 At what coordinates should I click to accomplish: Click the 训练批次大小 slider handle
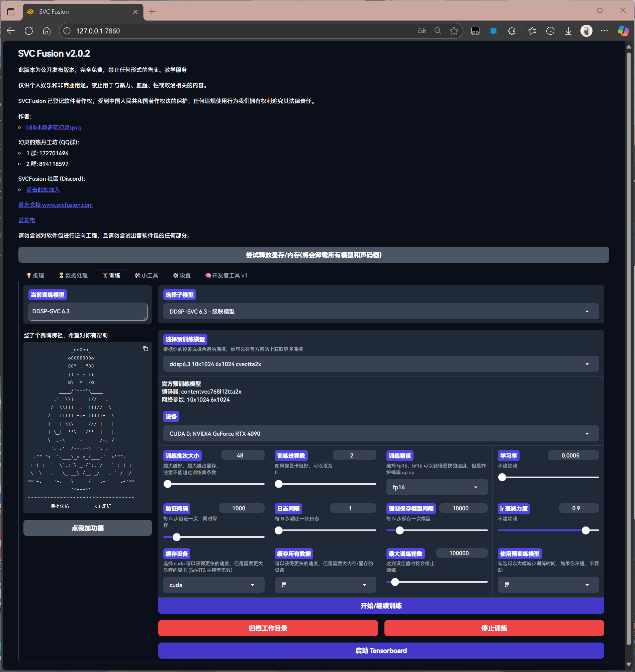tap(168, 484)
